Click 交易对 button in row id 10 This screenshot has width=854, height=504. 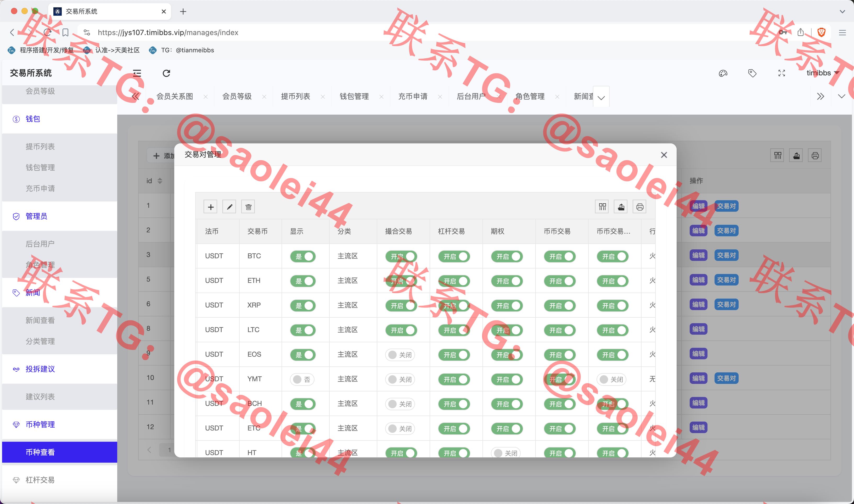click(x=726, y=378)
